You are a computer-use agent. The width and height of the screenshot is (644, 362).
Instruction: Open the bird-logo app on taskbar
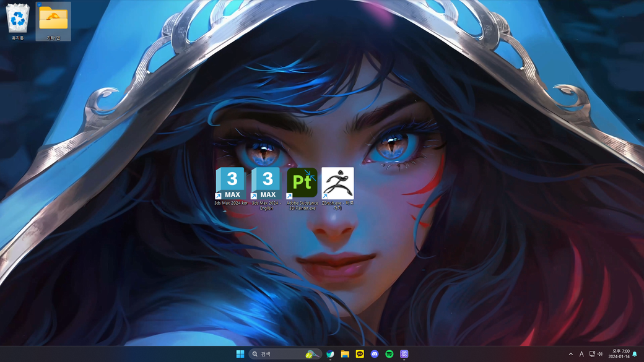330,354
